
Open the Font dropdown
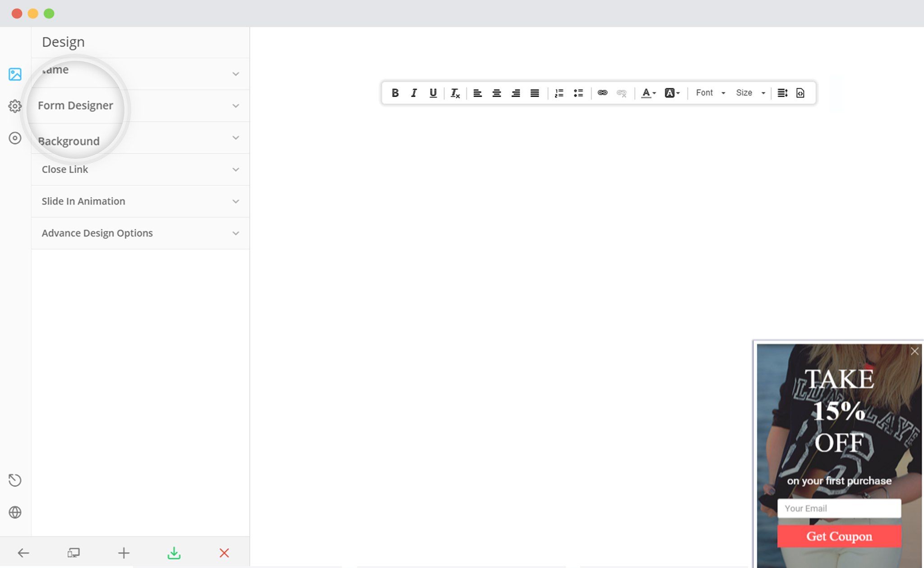[x=711, y=92]
